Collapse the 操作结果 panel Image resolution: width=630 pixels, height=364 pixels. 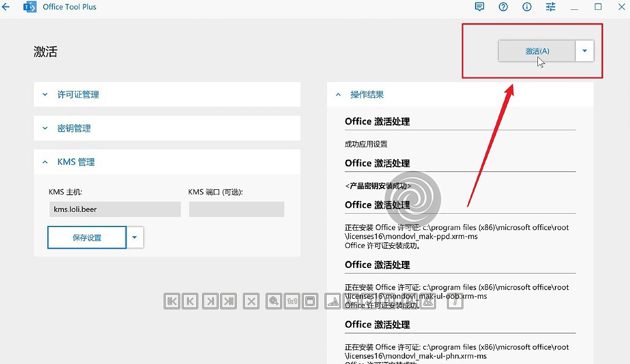pos(460,94)
